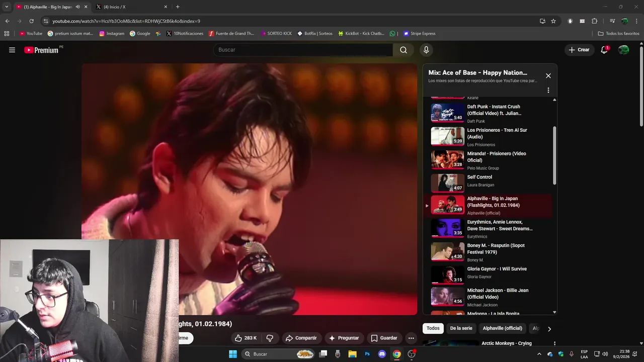Switch to the Inicio / X tab
The image size is (644, 362).
(132, 7)
